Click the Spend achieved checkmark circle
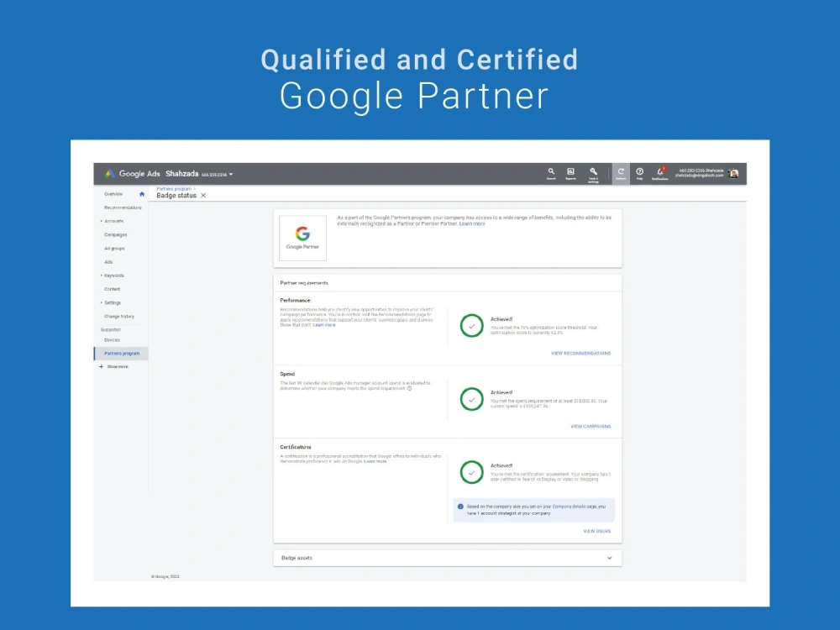 point(471,399)
